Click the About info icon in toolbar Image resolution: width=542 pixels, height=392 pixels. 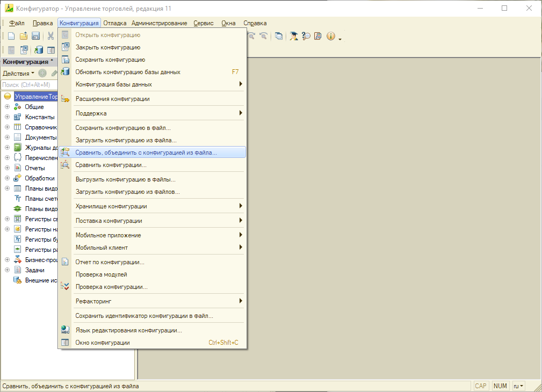coord(330,36)
